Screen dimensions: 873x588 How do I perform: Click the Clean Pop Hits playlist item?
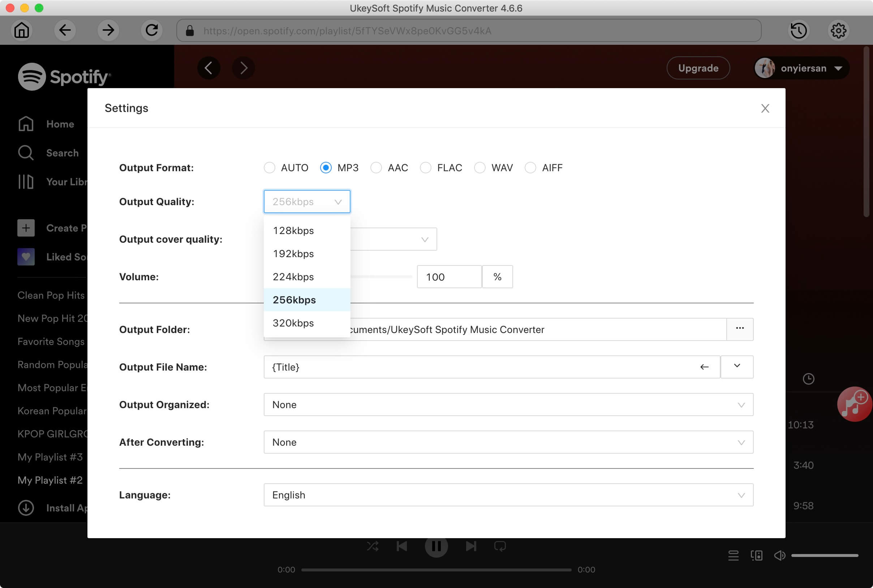(x=51, y=295)
